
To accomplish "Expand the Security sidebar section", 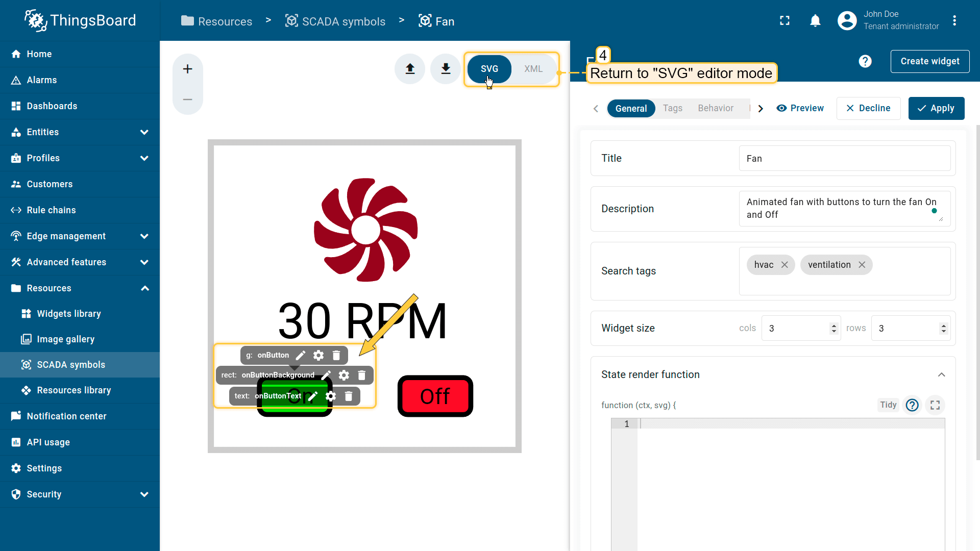I will pos(144,494).
